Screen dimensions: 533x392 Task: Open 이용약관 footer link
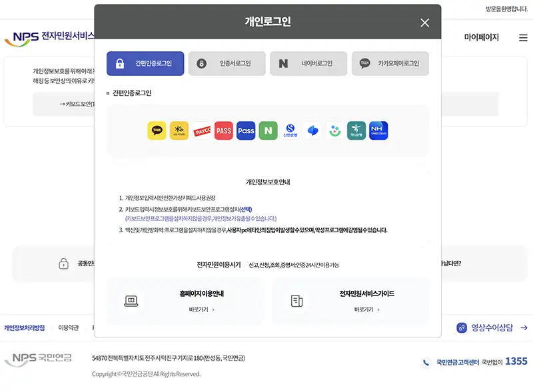pyautogui.click(x=69, y=328)
